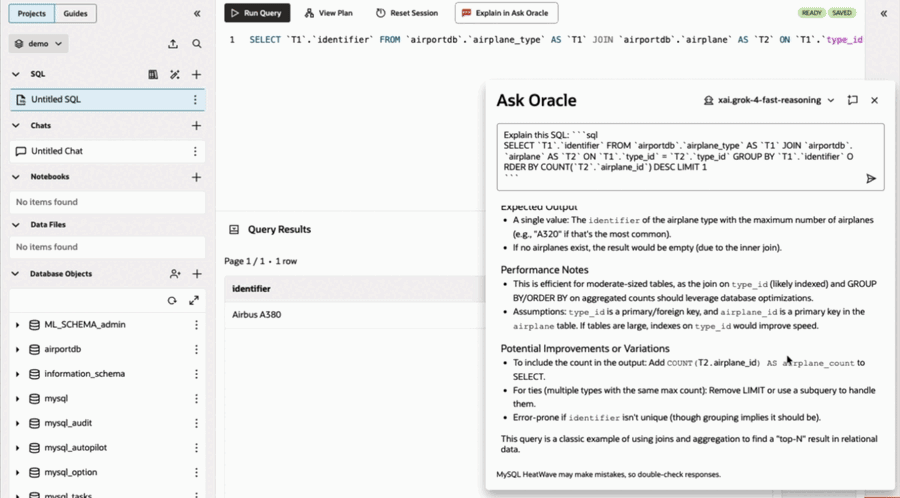Switch to the Projects tab
This screenshot has width=900, height=498.
click(x=32, y=13)
